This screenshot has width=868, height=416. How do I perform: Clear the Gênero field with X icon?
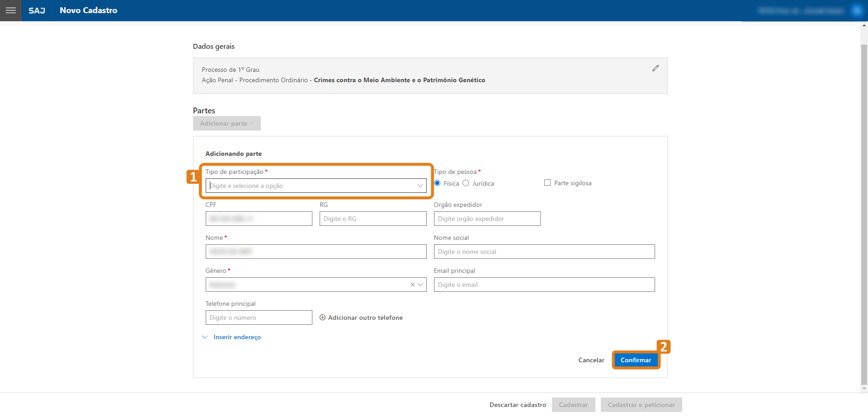tap(412, 285)
